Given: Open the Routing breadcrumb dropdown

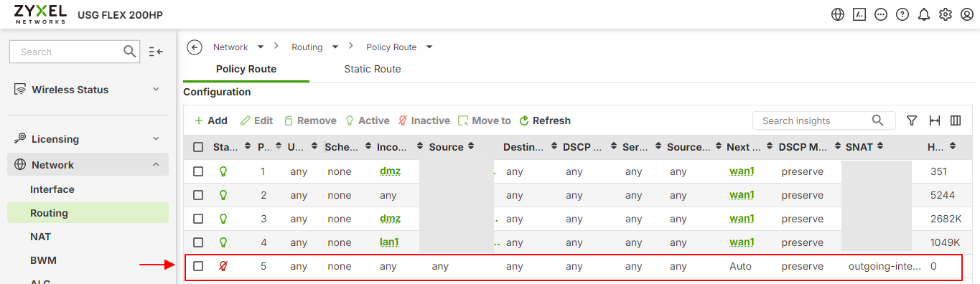Looking at the screenshot, I should tap(335, 47).
